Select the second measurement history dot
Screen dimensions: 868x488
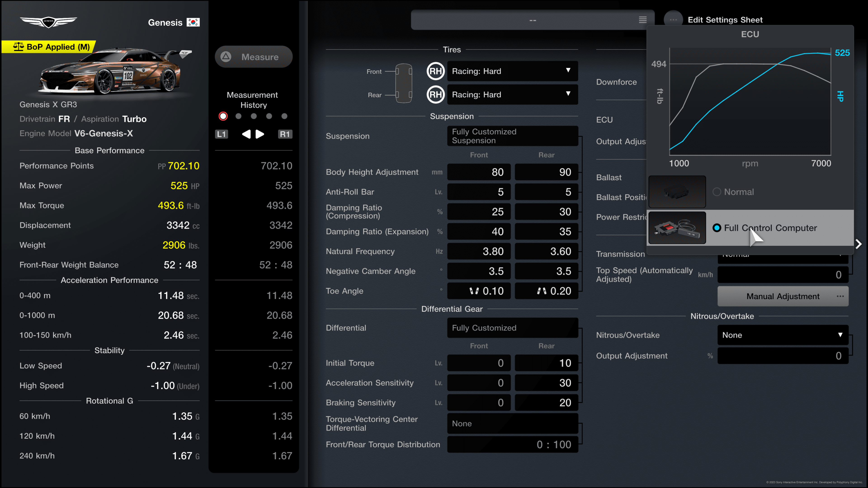coord(238,116)
